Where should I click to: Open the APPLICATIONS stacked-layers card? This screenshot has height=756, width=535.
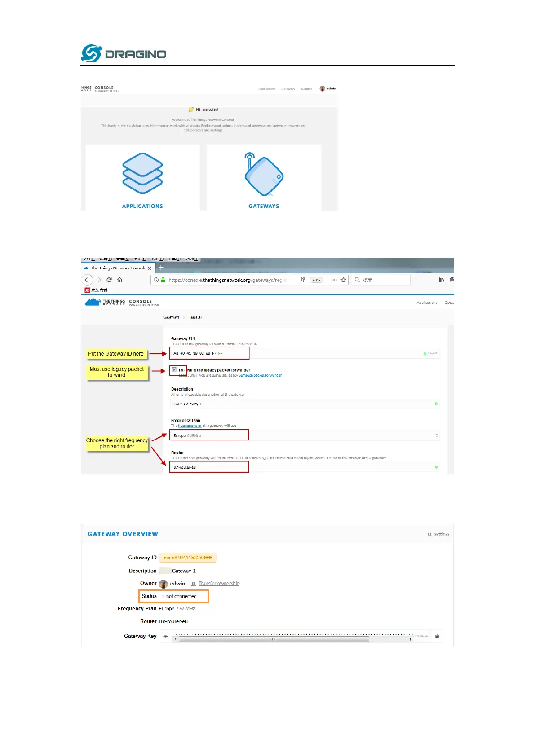pos(142,177)
